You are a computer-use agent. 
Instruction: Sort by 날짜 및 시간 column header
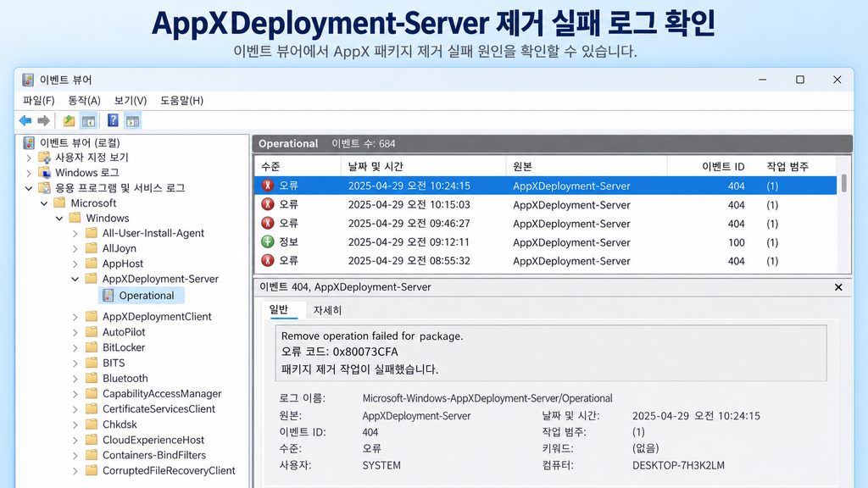(423, 166)
